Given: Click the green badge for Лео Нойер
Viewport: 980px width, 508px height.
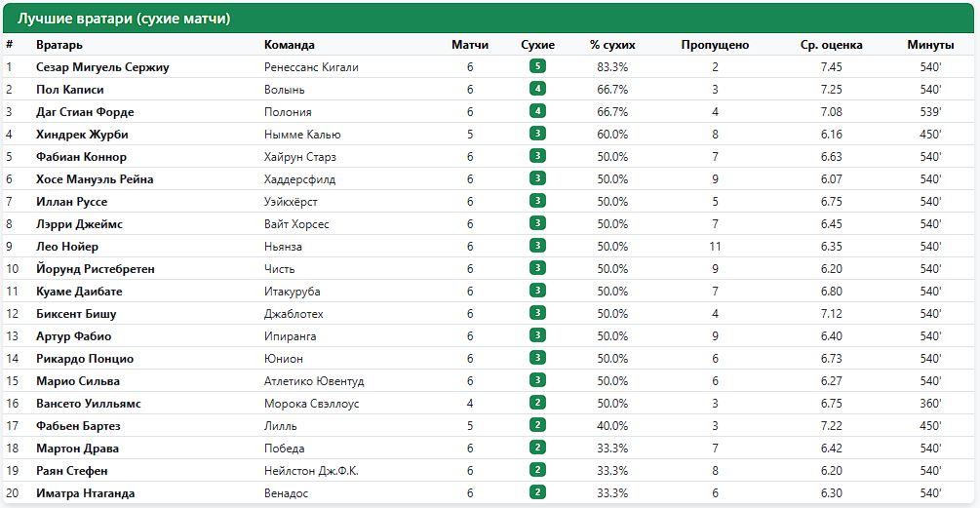Looking at the screenshot, I should [x=537, y=246].
